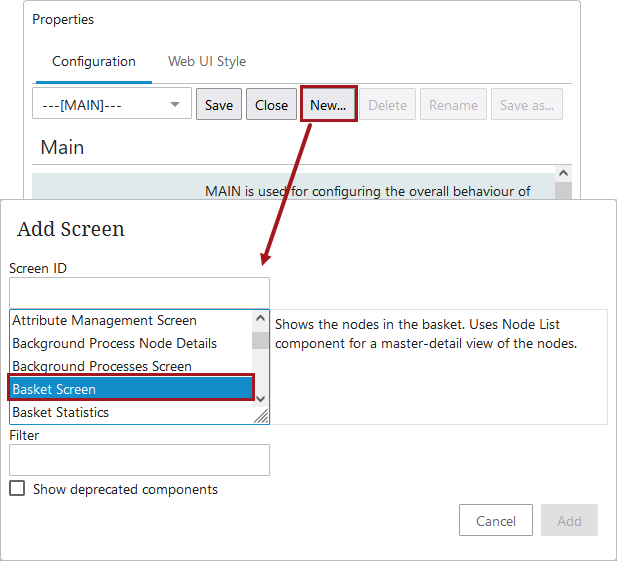This screenshot has width=617, height=561.
Task: Click the screen list scrollbar down arrow
Action: [260, 397]
